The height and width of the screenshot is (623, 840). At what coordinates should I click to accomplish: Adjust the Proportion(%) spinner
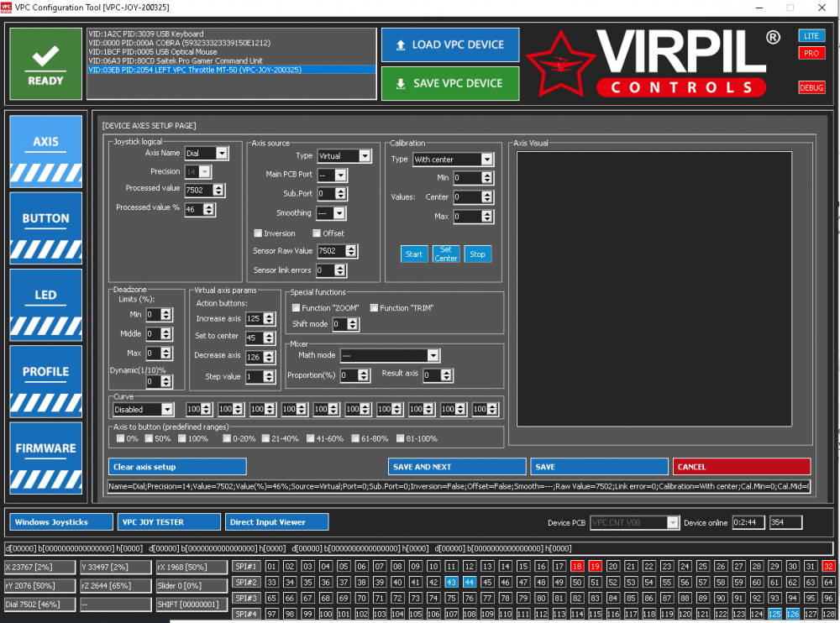click(x=364, y=375)
